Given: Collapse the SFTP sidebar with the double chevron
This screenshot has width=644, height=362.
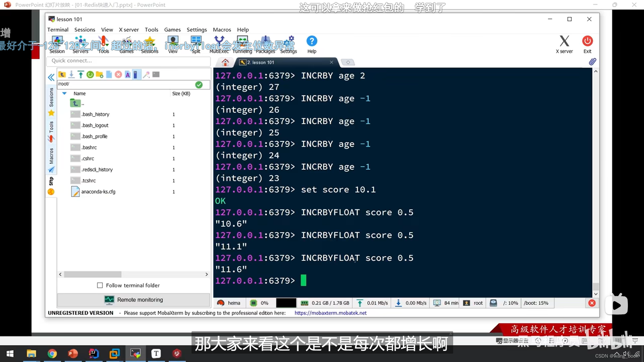Looking at the screenshot, I should pyautogui.click(x=51, y=77).
